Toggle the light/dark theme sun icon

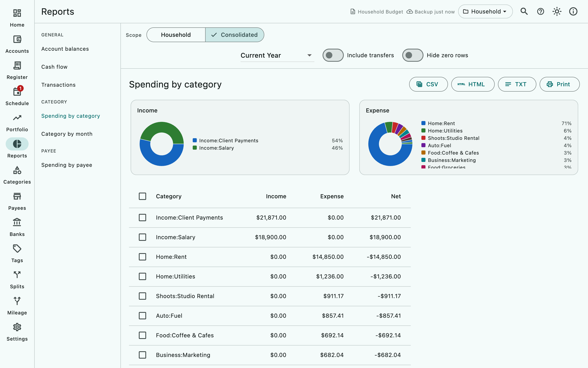click(557, 11)
